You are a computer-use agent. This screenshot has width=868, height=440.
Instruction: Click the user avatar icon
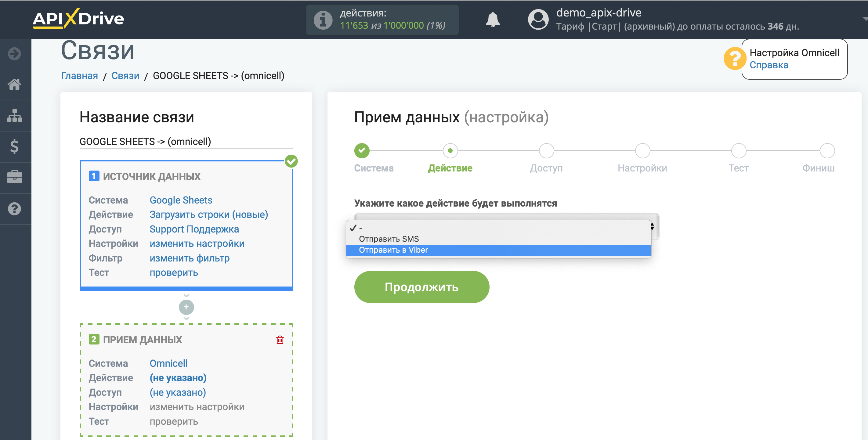(538, 20)
